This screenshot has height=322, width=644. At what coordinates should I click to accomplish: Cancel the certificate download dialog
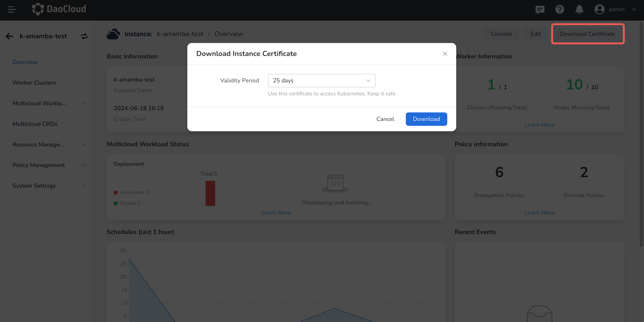[x=385, y=119]
